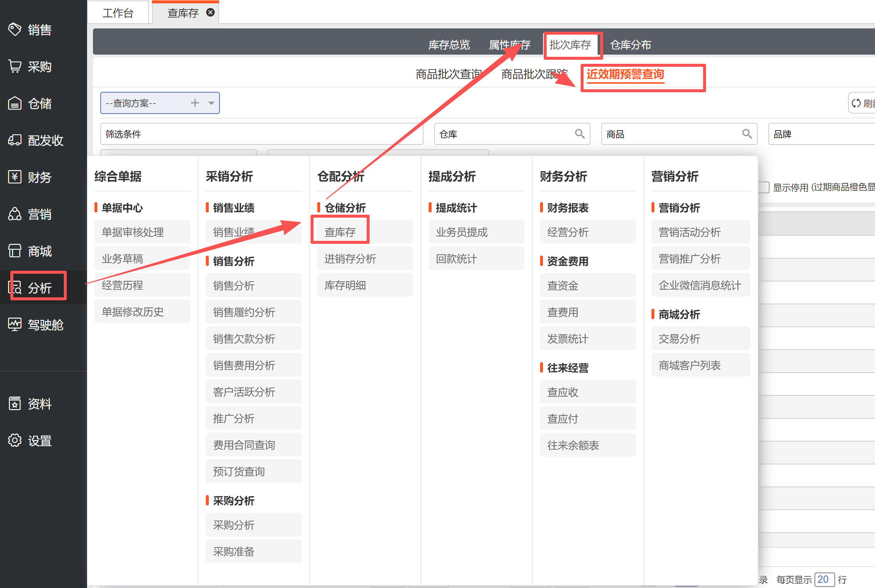
Task: Open the 近效期预警查询 sub-tab
Action: [x=625, y=74]
